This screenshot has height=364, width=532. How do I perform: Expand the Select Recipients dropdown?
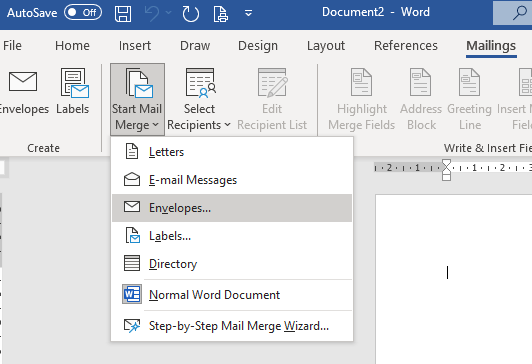point(199,99)
